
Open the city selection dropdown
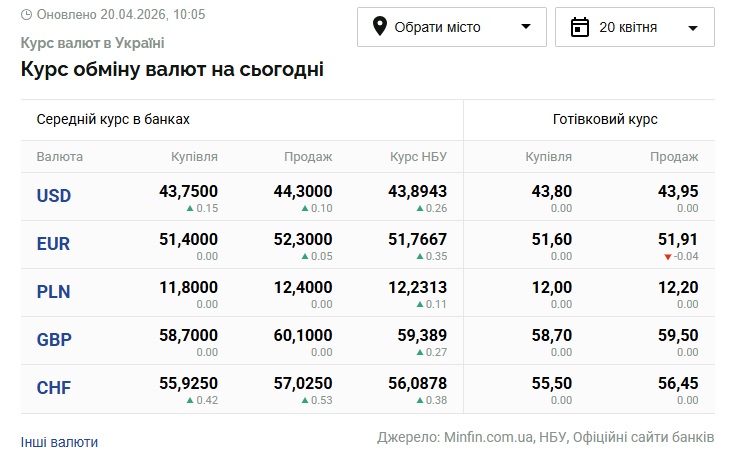[x=451, y=27]
